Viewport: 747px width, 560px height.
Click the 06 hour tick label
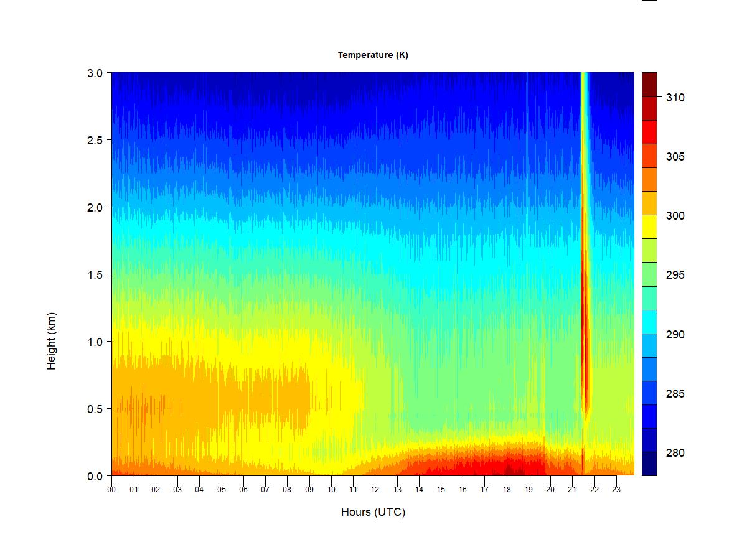(x=243, y=490)
